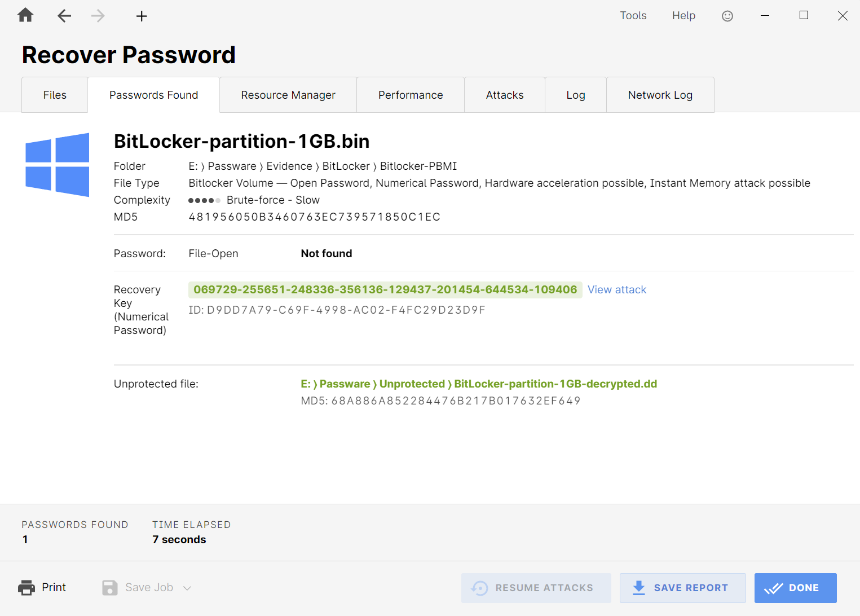Click the File-Open password type text

213,253
